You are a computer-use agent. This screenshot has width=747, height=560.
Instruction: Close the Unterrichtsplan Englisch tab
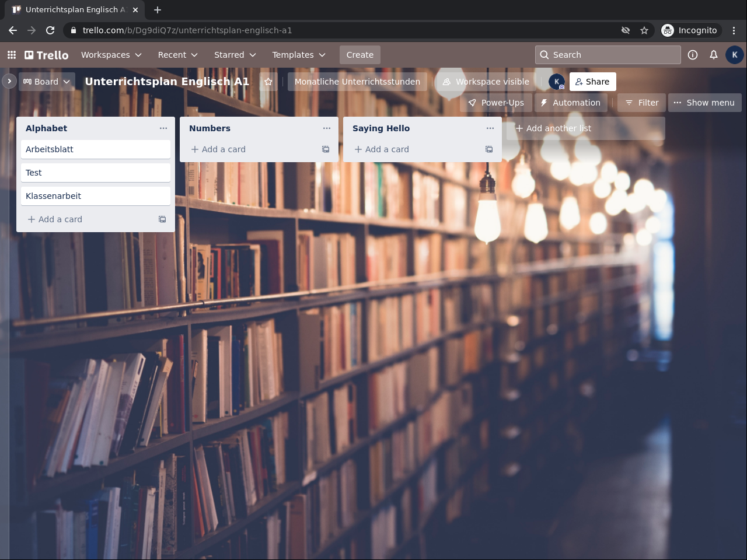point(135,10)
